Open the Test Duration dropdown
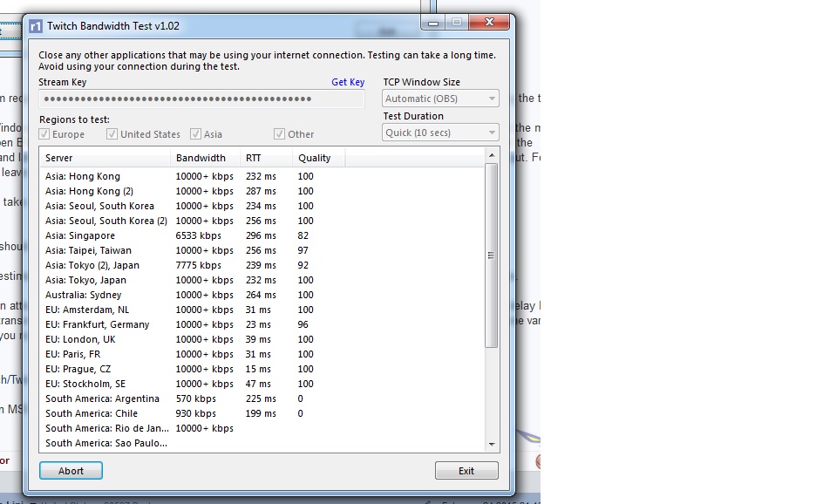823x504 pixels. coord(440,133)
